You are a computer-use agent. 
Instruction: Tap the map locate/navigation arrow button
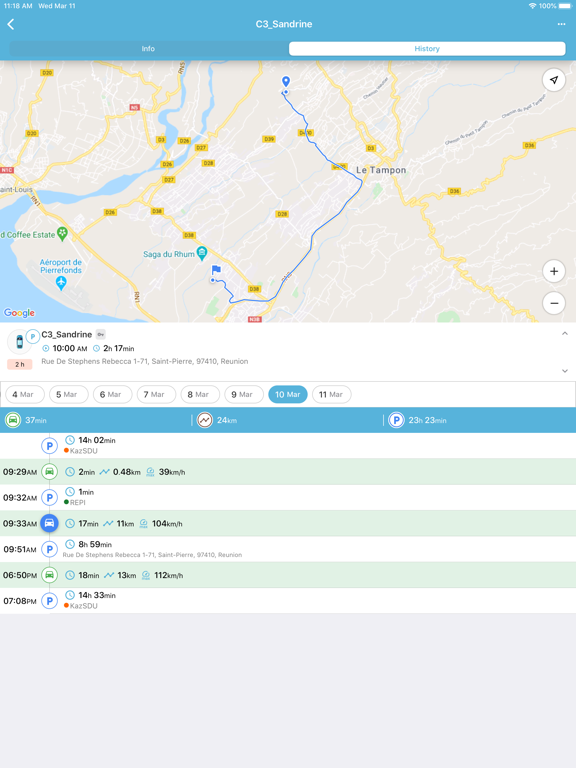(x=554, y=80)
